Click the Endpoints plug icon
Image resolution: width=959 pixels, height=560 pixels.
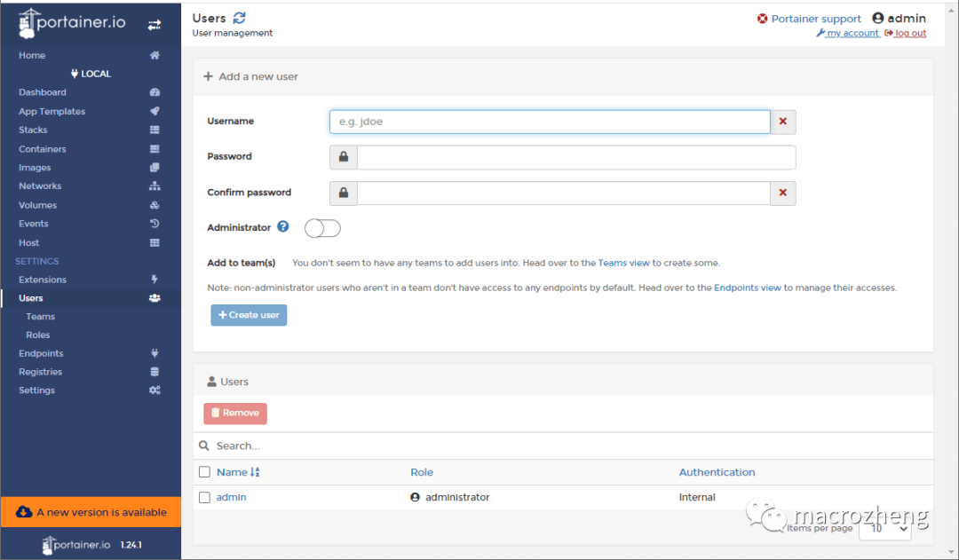click(155, 352)
